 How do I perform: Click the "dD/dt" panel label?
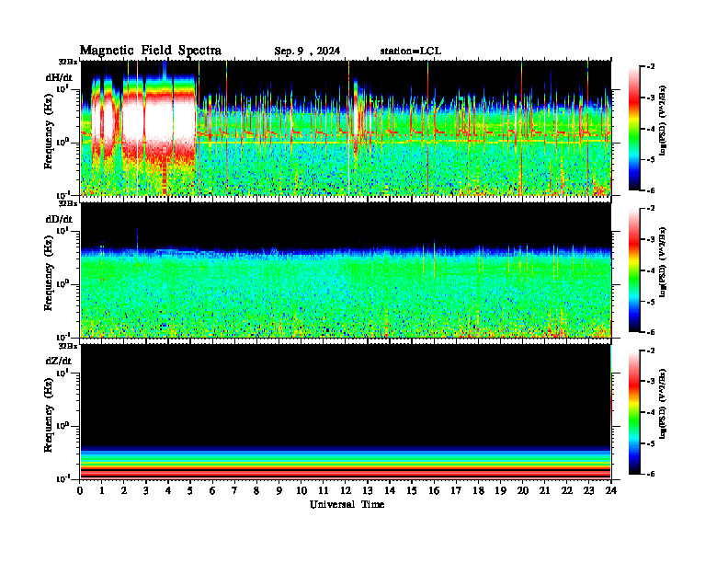pyautogui.click(x=59, y=219)
